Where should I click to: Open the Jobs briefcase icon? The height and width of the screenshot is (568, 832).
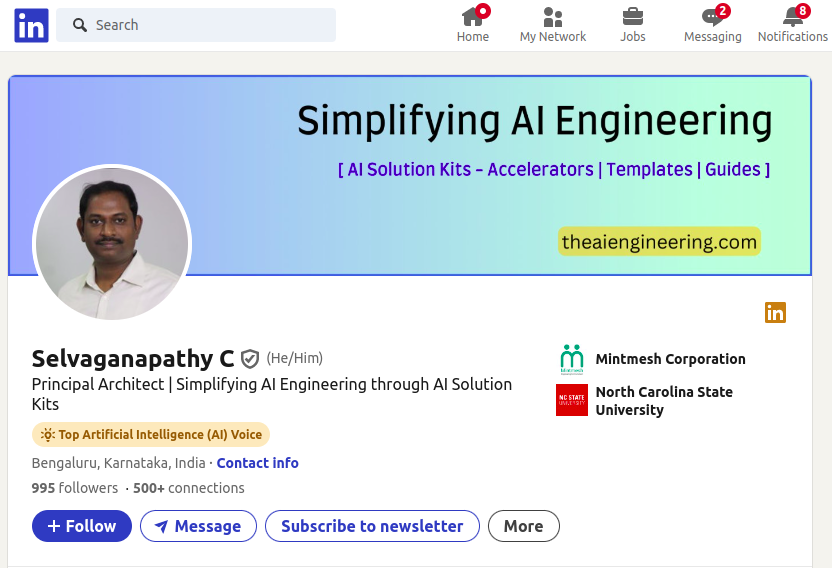click(x=633, y=18)
